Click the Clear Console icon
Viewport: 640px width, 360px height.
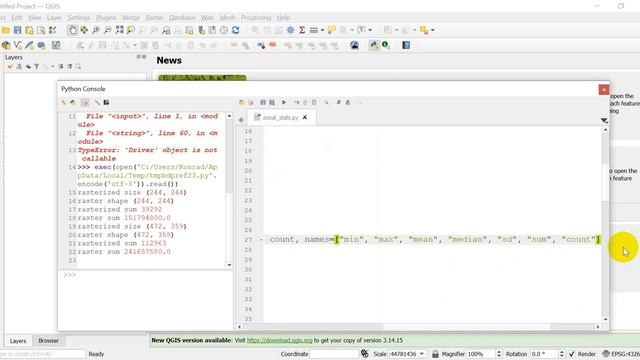click(64, 102)
